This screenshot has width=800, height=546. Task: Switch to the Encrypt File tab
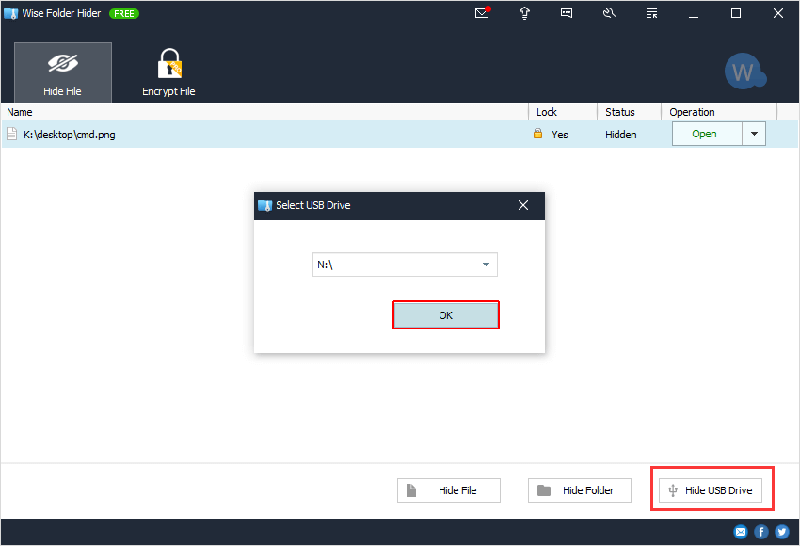(x=169, y=72)
